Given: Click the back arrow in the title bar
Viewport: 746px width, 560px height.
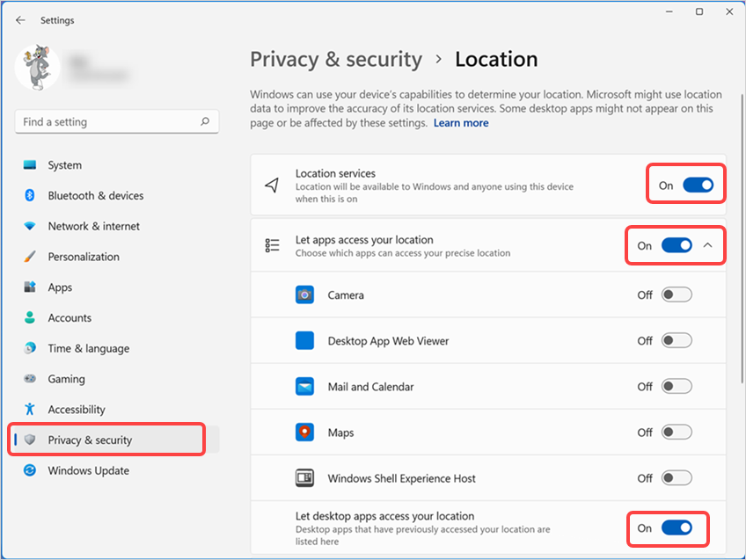Looking at the screenshot, I should pyautogui.click(x=20, y=20).
